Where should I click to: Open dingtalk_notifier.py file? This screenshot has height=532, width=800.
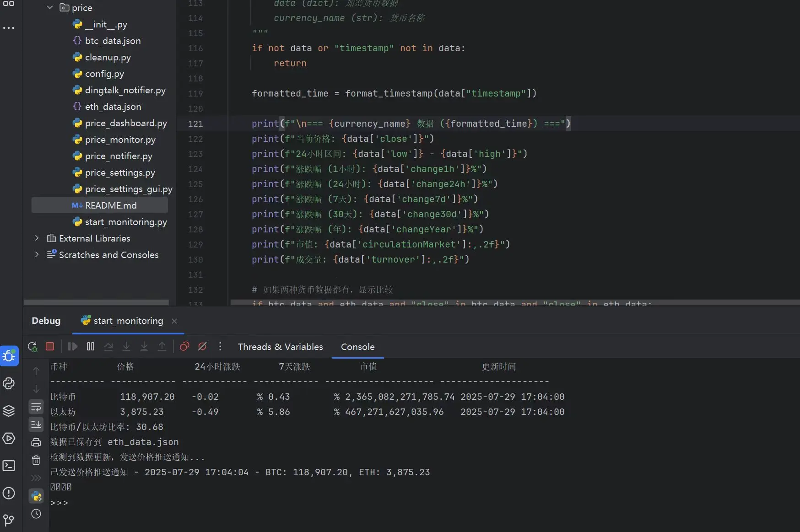(119, 90)
